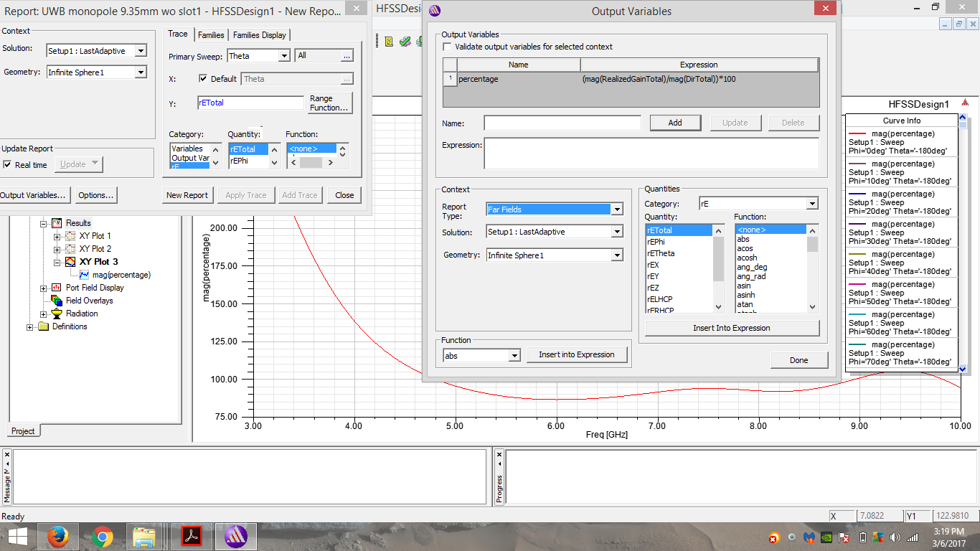Open File Explorer from the taskbar
The width and height of the screenshot is (980, 551).
pyautogui.click(x=144, y=537)
